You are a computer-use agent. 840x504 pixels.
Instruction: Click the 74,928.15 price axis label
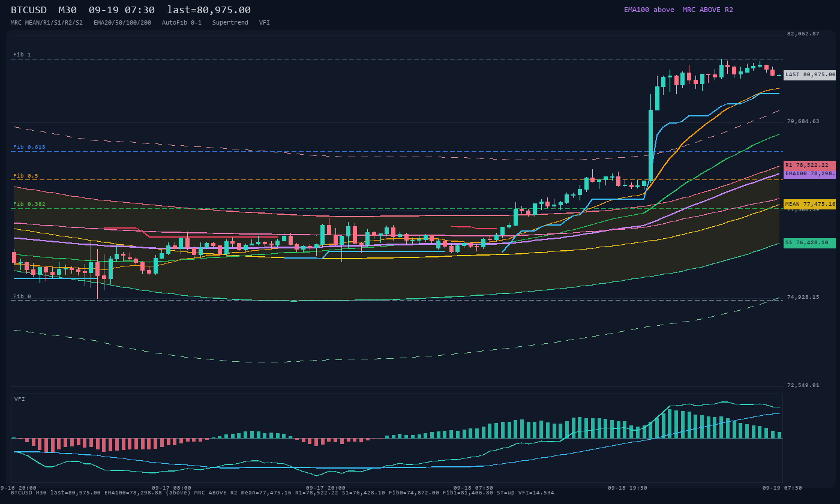point(803,297)
